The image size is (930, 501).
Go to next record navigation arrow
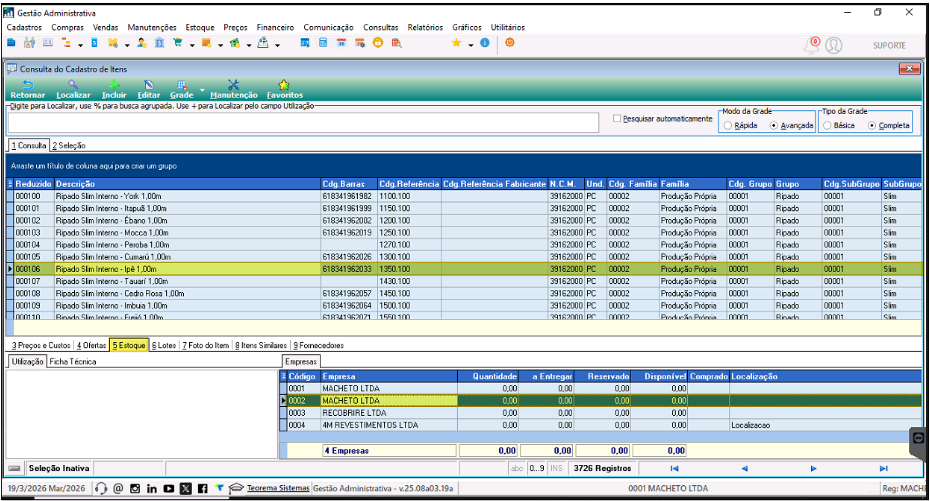(x=813, y=468)
